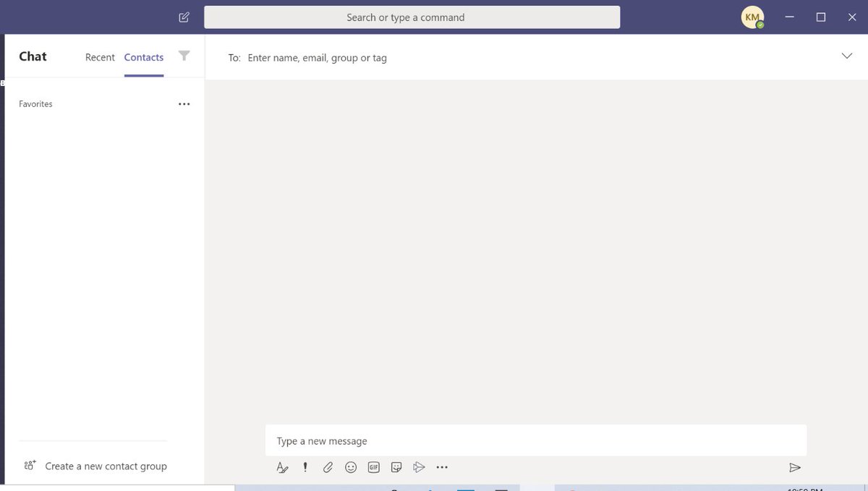Open the chat filter funnel icon
The image size is (868, 491).
click(x=184, y=56)
